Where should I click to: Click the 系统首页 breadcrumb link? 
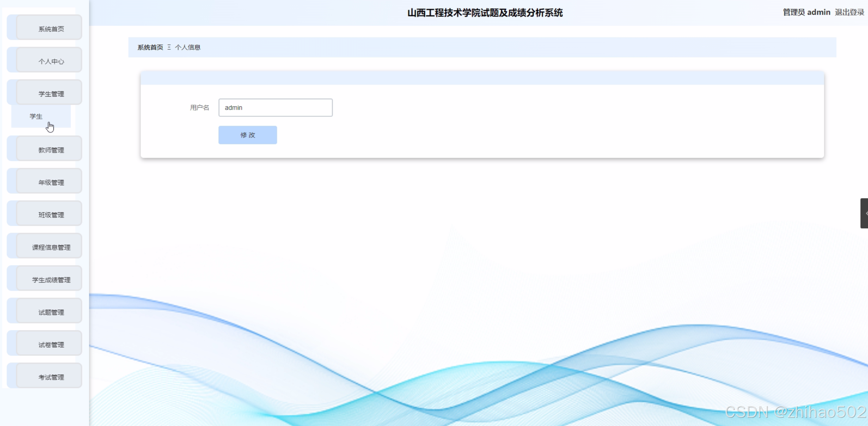tap(150, 47)
